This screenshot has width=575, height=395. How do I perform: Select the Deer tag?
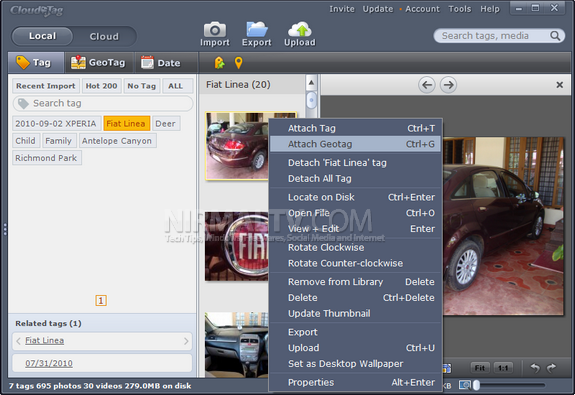166,124
